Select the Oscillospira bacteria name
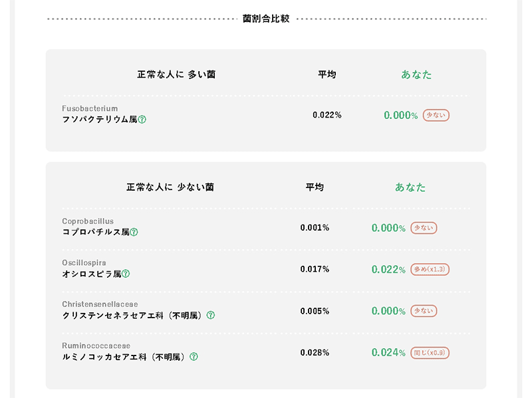This screenshot has width=532, height=398. point(84,262)
